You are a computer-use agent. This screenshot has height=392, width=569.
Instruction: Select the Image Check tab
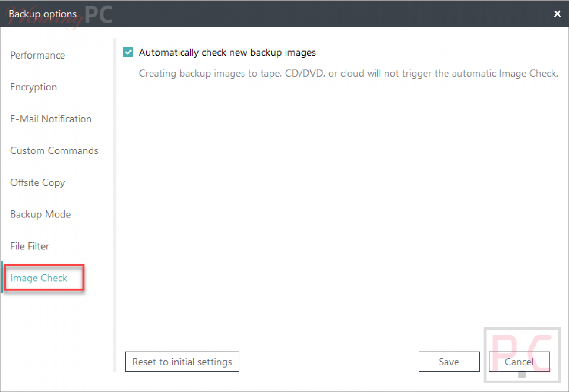point(39,278)
